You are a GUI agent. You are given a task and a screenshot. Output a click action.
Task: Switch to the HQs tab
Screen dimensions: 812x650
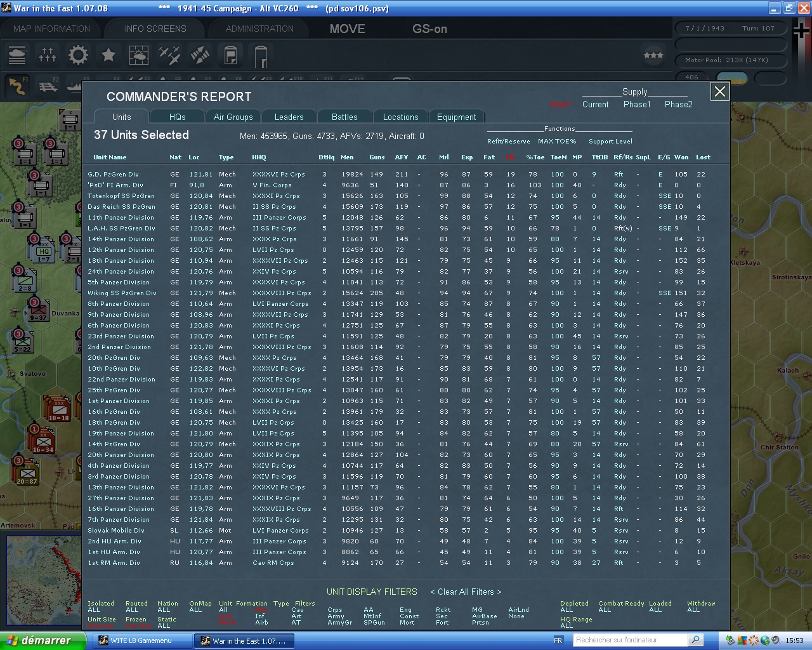coord(178,117)
